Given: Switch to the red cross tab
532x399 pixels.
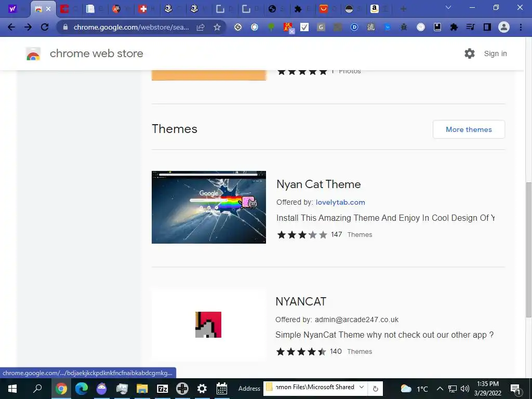Looking at the screenshot, I should (x=143, y=9).
